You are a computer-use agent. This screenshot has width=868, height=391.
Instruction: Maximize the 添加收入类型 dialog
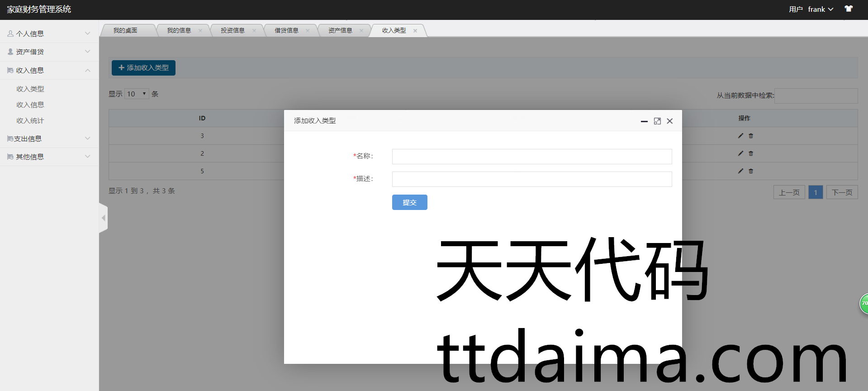point(657,121)
